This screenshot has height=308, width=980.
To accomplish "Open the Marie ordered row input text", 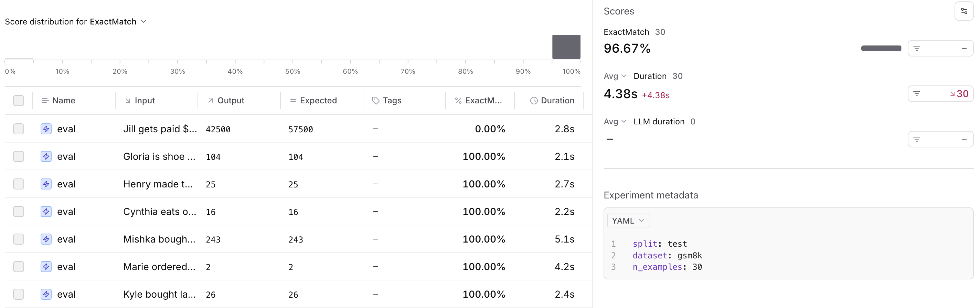I will (159, 267).
